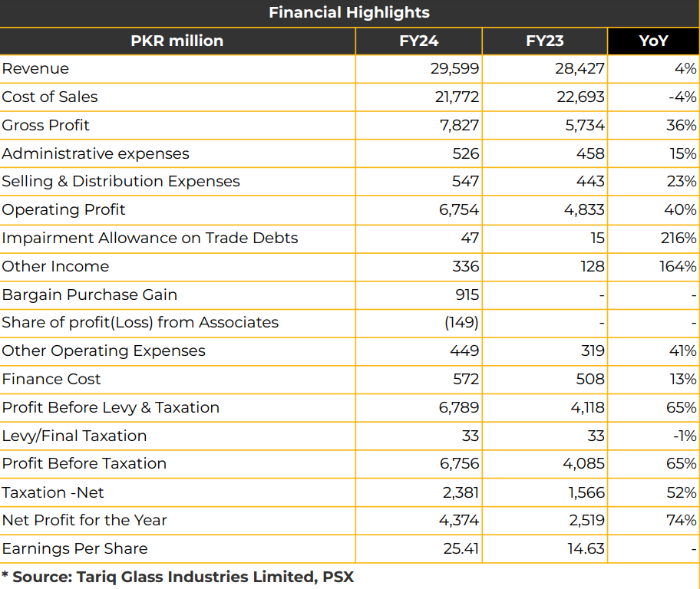Click the Financial Highlights title bar

coord(349,13)
